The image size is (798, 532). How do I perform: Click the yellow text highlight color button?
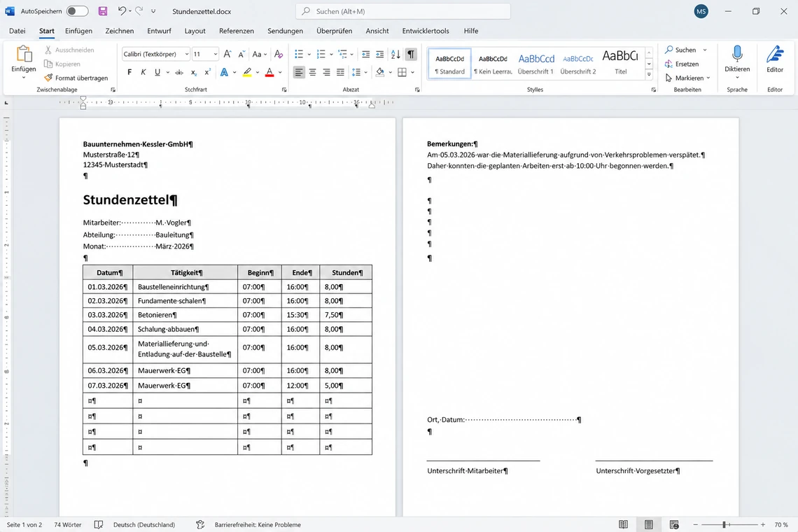(247, 72)
